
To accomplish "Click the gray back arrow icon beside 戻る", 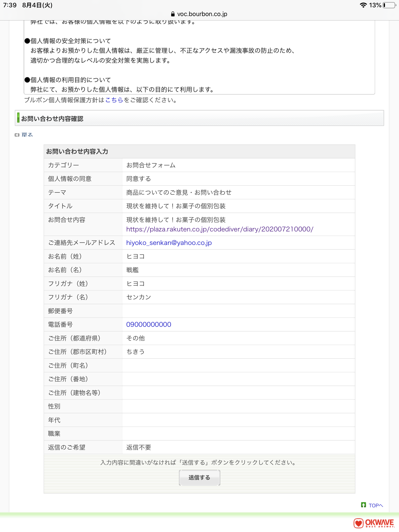I will (17, 135).
